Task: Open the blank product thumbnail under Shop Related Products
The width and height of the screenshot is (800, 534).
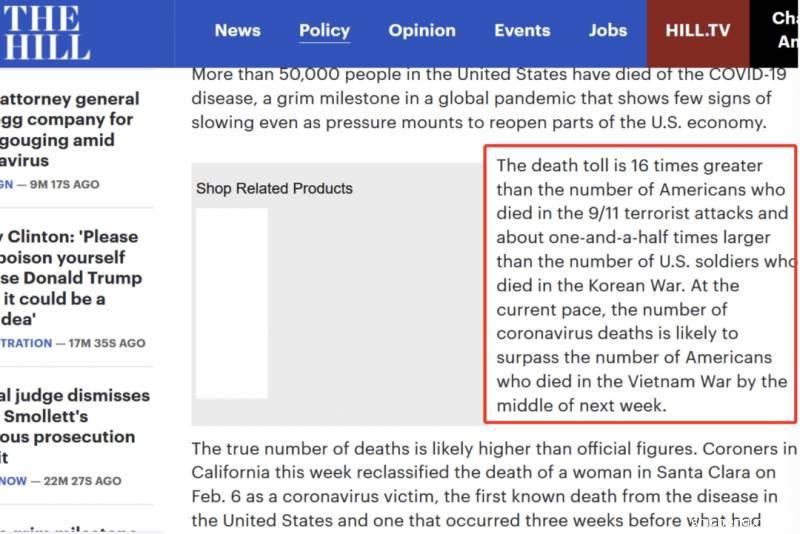Action: [x=231, y=303]
